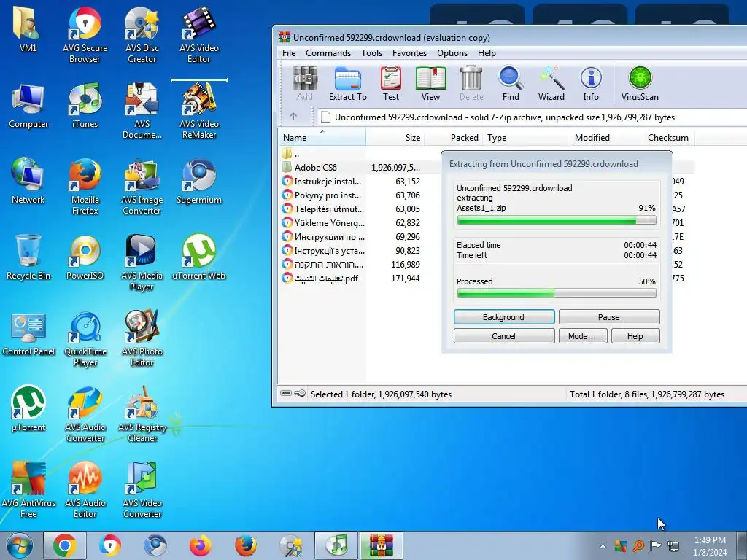
Task: Click Help button in extraction dialog
Action: pos(635,335)
